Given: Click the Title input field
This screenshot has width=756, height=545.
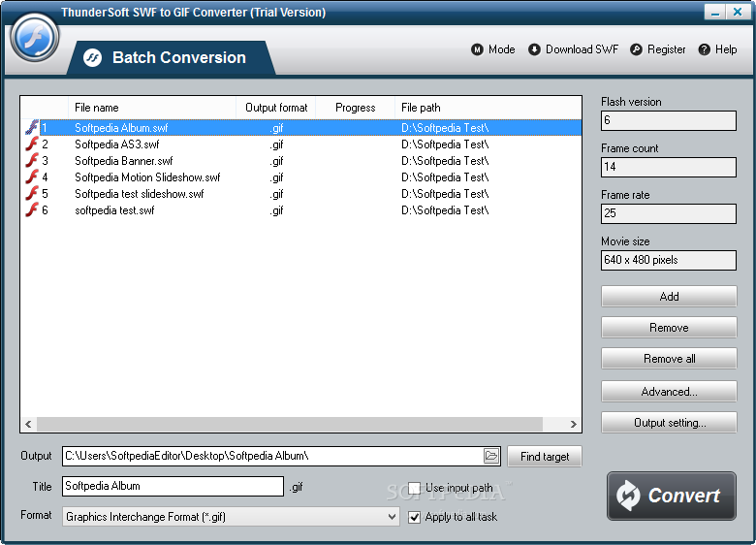Looking at the screenshot, I should (x=173, y=486).
